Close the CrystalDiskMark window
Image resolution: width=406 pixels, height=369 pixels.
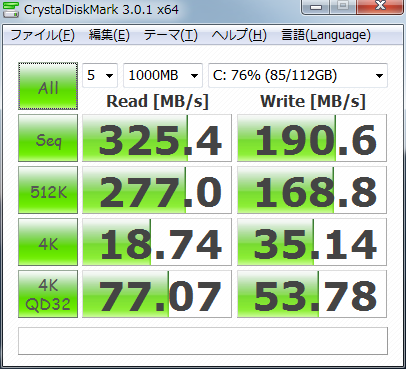[380, 7]
